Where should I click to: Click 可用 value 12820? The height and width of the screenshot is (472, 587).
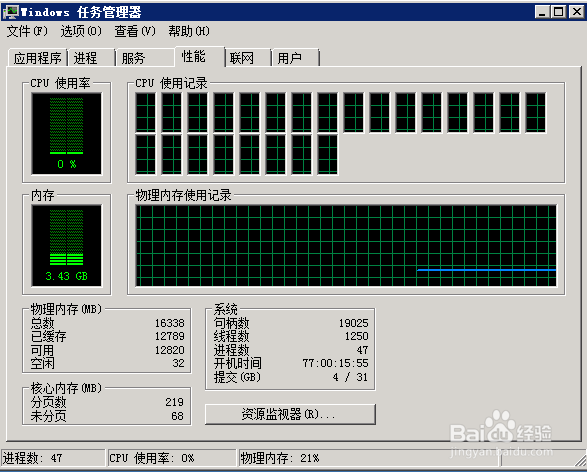coord(170,350)
